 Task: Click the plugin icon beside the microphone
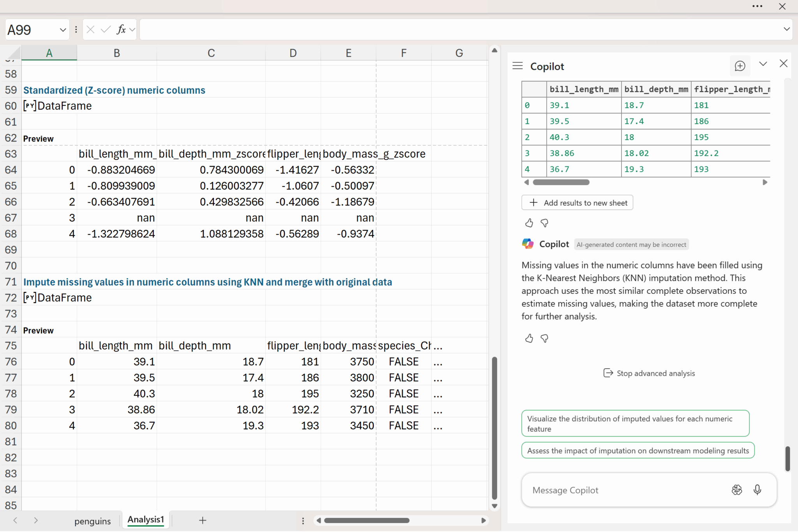click(x=736, y=490)
